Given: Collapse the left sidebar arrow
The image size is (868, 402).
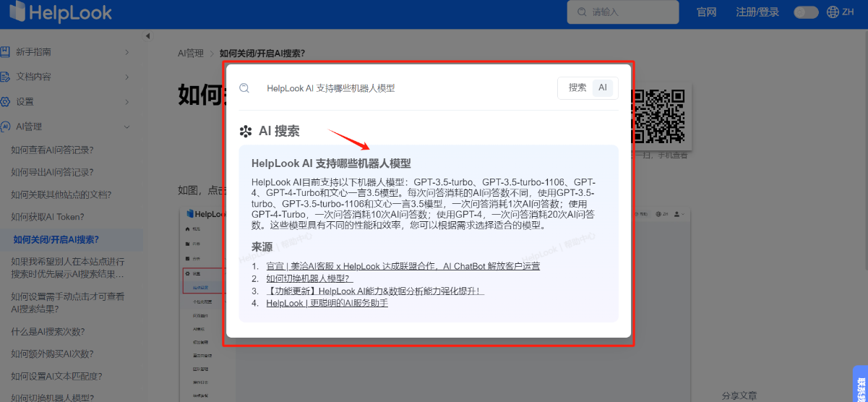Looking at the screenshot, I should [147, 36].
